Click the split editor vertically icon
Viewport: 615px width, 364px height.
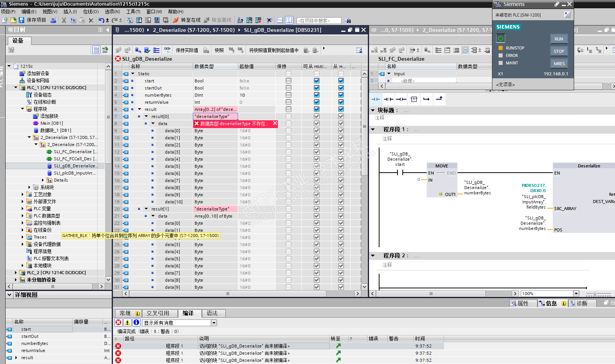point(289,20)
